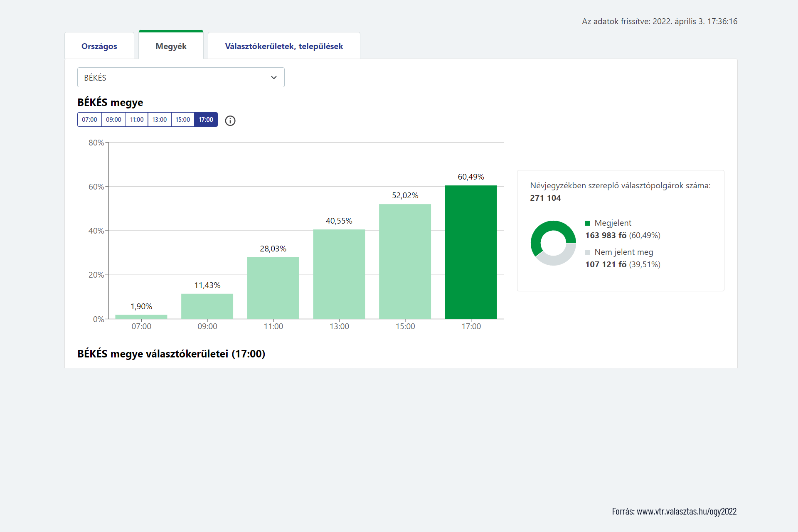Click the active 17:00 time toggle
This screenshot has width=798, height=532.
click(x=206, y=120)
